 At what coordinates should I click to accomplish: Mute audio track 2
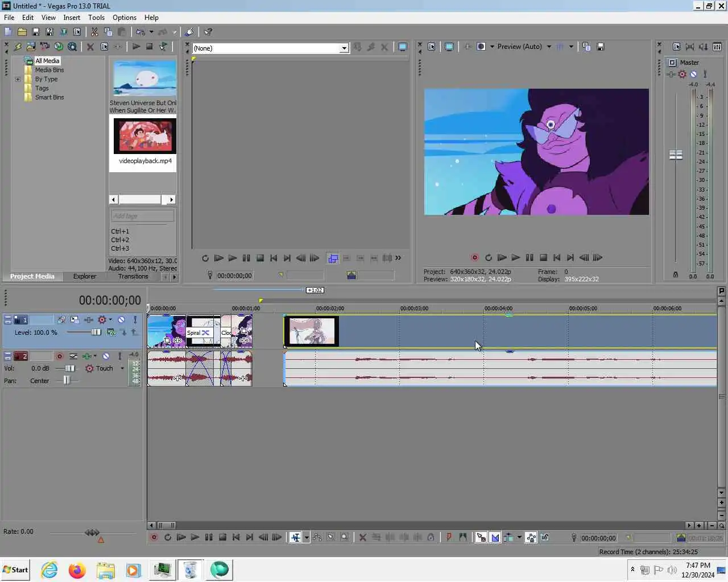pos(106,356)
